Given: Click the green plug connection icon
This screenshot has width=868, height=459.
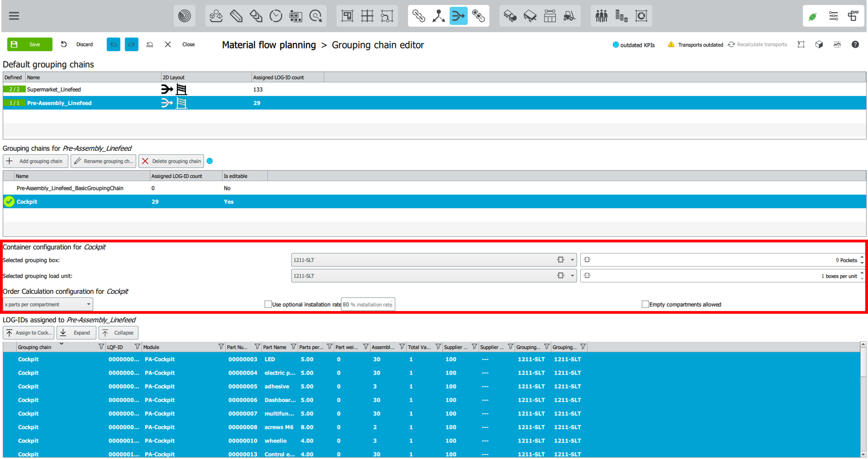Looking at the screenshot, I should (x=813, y=16).
